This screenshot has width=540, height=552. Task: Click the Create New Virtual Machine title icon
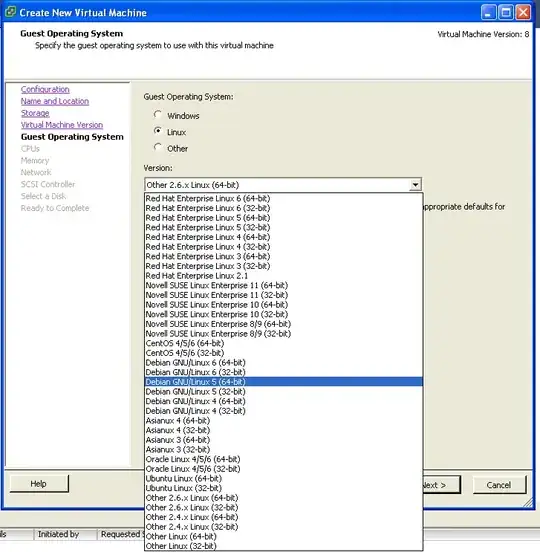click(x=10, y=12)
